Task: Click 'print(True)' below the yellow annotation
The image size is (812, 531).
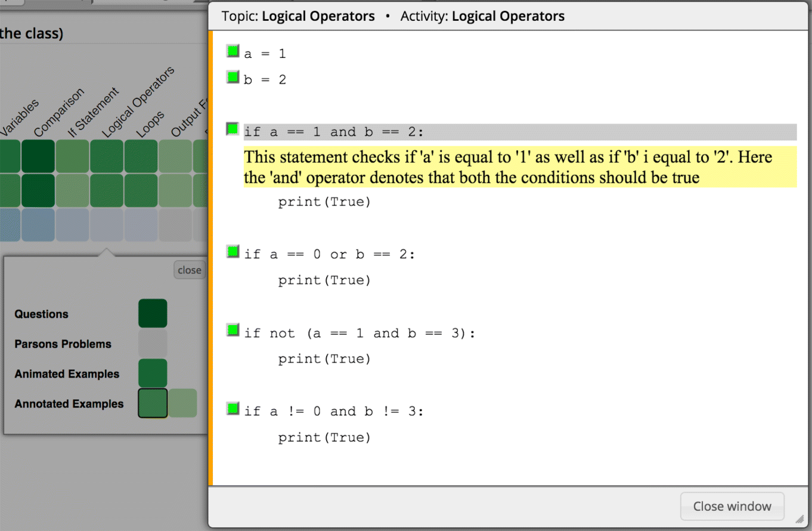Action: [324, 202]
